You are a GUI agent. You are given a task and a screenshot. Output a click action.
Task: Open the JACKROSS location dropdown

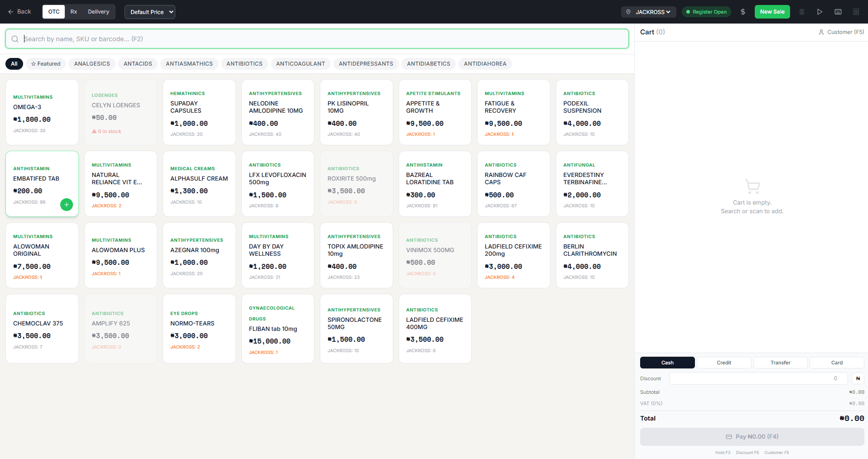(x=648, y=12)
